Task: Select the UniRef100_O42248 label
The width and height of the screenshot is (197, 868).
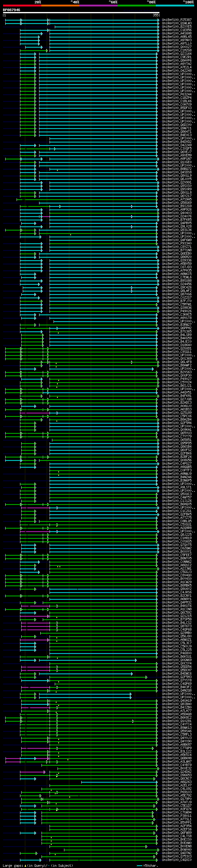Action: pos(177,71)
